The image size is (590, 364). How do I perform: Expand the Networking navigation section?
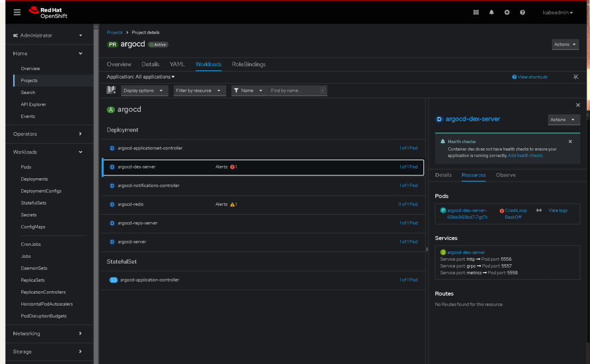[47, 333]
